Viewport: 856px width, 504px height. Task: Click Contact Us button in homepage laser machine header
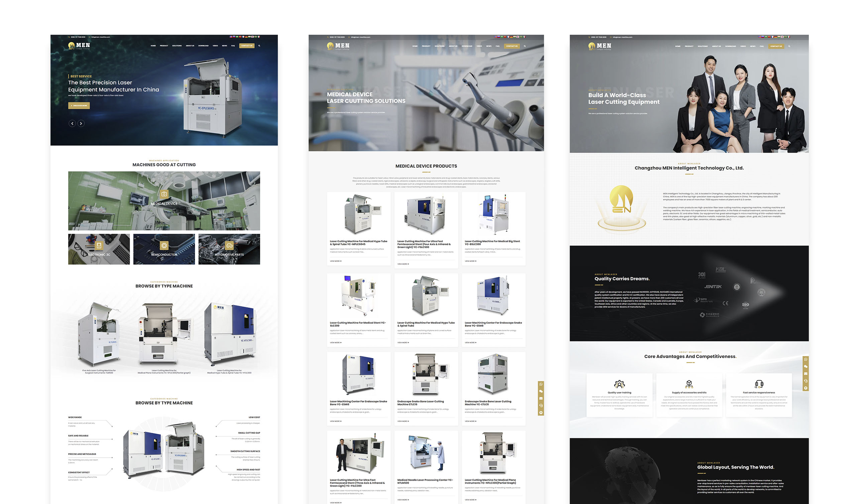pos(247,45)
